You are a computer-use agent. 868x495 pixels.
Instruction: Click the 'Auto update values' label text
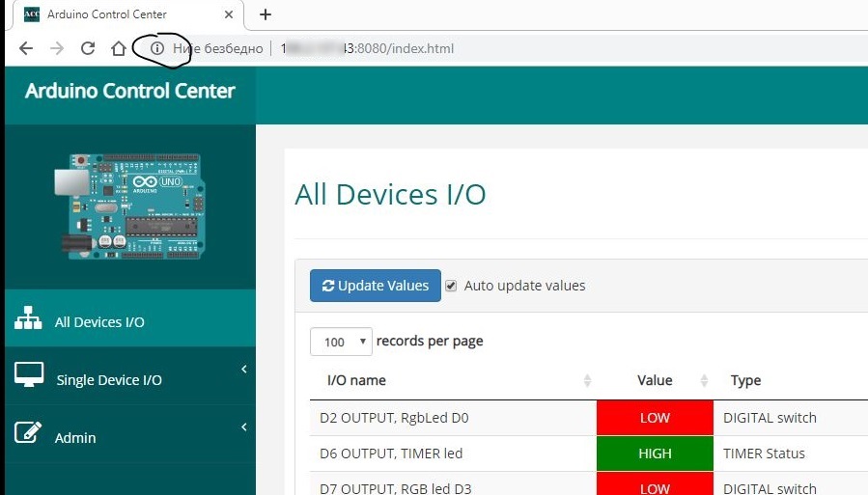[x=524, y=286]
